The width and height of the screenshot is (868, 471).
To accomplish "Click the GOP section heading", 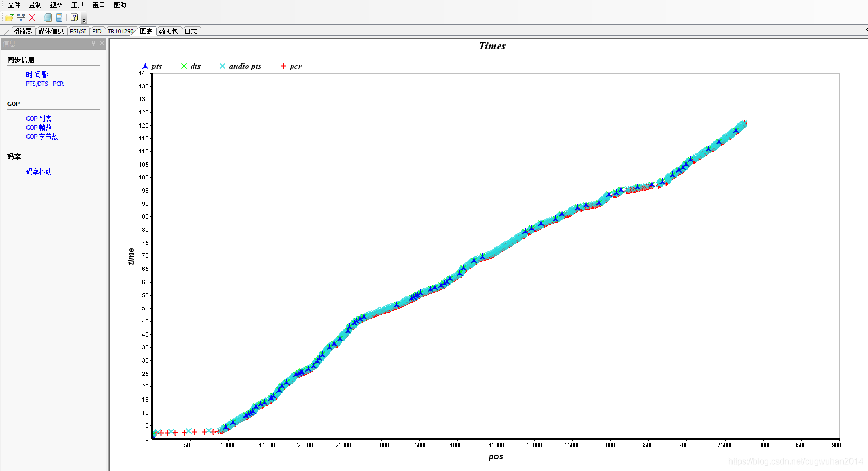I will [x=13, y=104].
